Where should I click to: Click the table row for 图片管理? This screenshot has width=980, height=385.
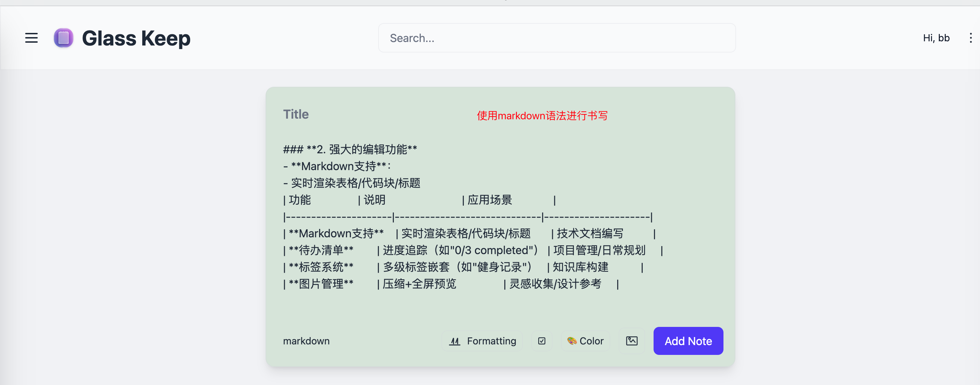[x=451, y=284]
